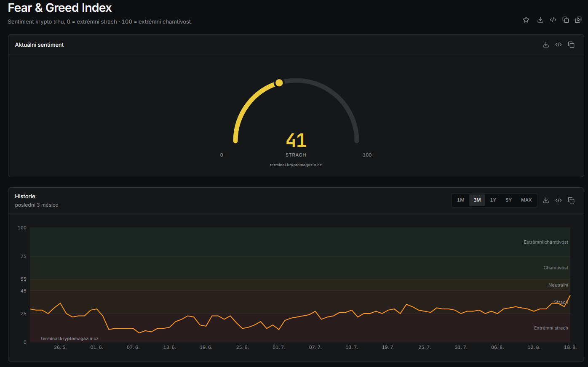
Task: Open the page-level embed code icon
Action: click(553, 20)
